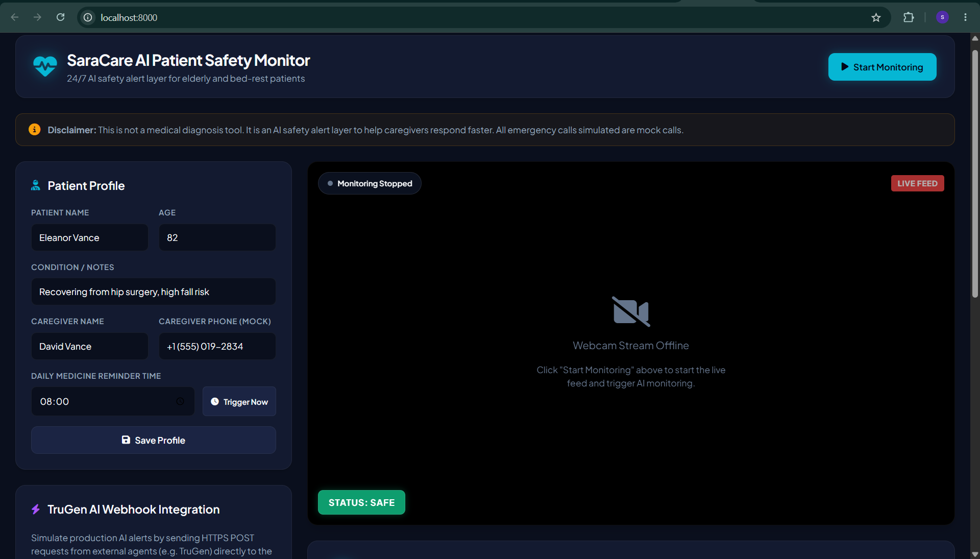Bookmark this page with the star
Viewport: 980px width, 559px height.
pos(876,17)
